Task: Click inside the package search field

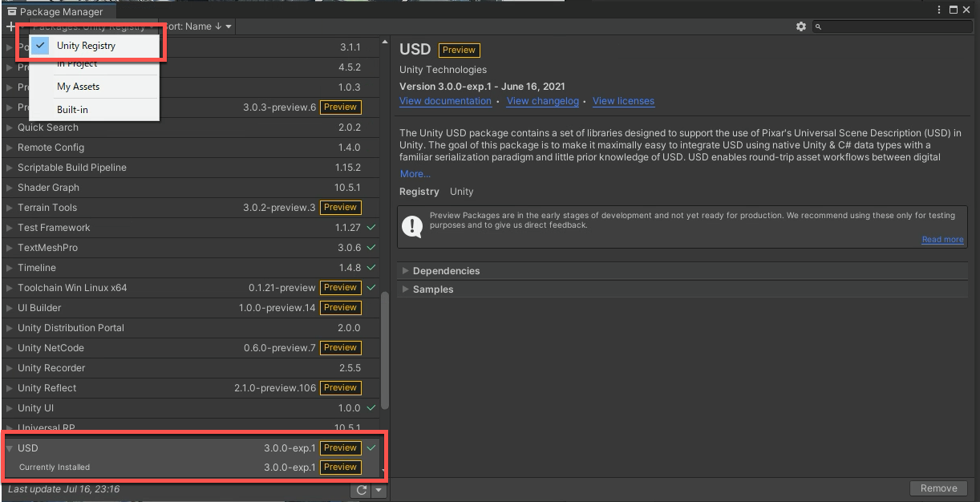Action: (x=890, y=26)
